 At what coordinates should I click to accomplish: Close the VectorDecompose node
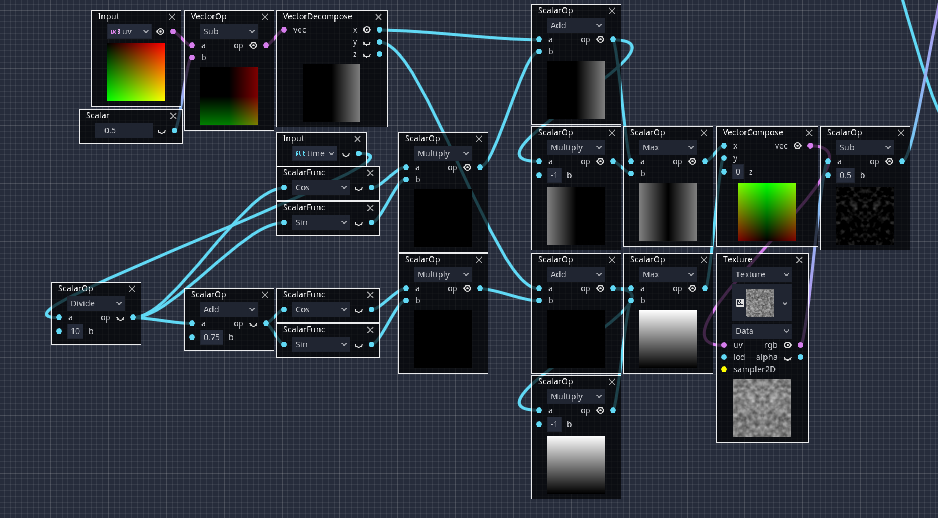378,17
